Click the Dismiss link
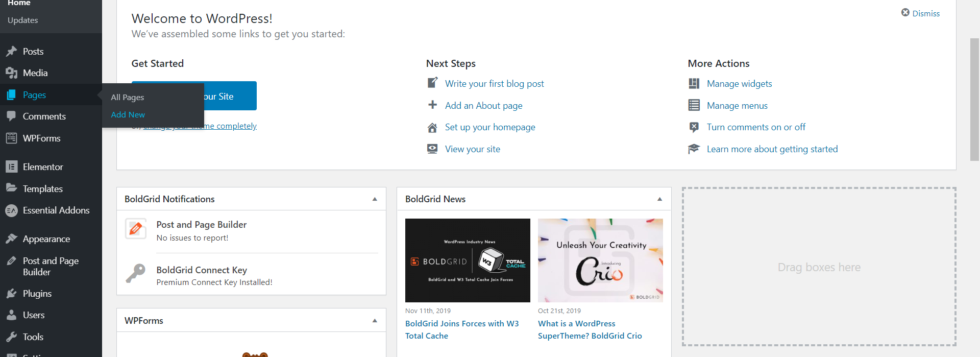This screenshot has height=357, width=980. 926,13
